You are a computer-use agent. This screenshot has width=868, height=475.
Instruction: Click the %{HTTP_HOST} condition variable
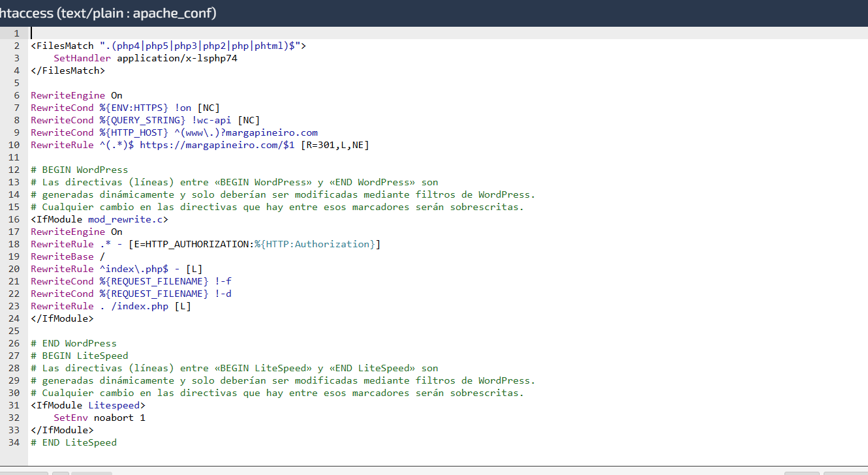pyautogui.click(x=134, y=132)
